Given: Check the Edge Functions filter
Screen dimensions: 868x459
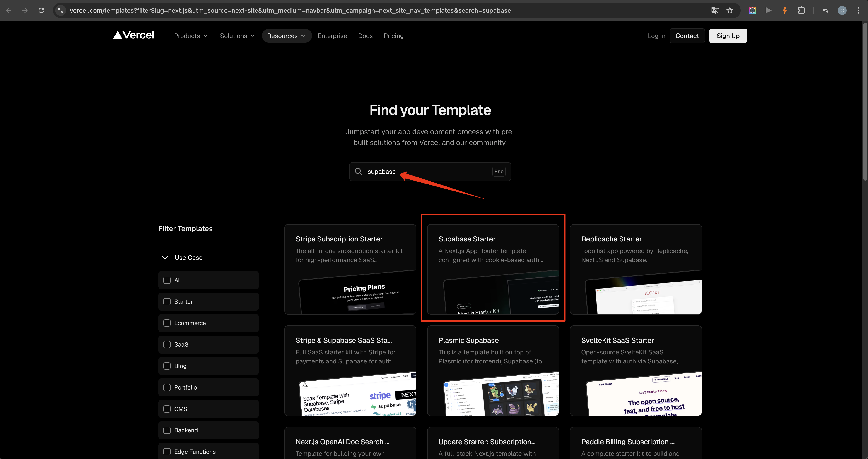Looking at the screenshot, I should tap(167, 452).
